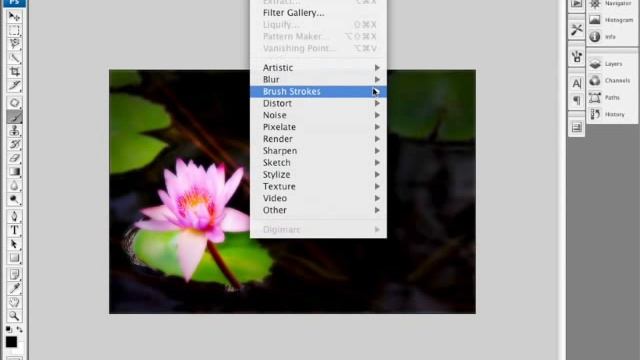640x360 pixels.
Task: Open the Texture filter submenu
Action: pos(318,186)
